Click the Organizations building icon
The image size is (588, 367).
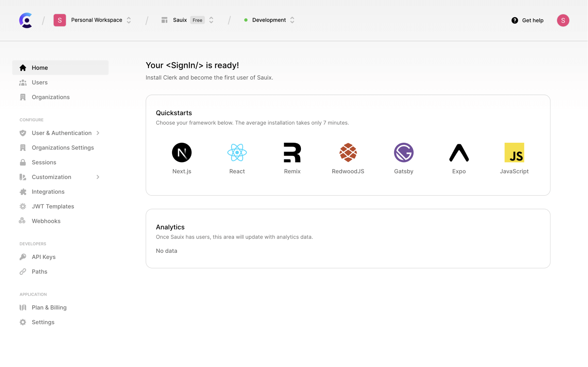coord(23,97)
